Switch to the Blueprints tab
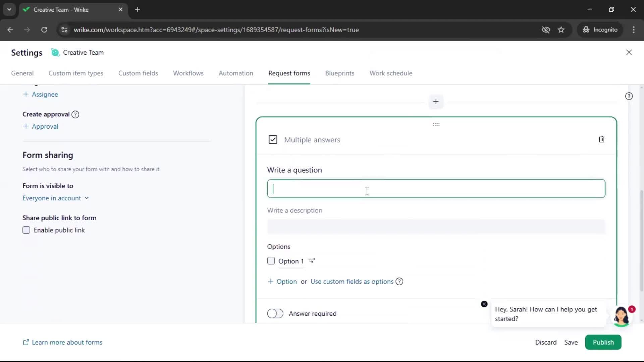Image resolution: width=644 pixels, height=362 pixels. pos(340,73)
